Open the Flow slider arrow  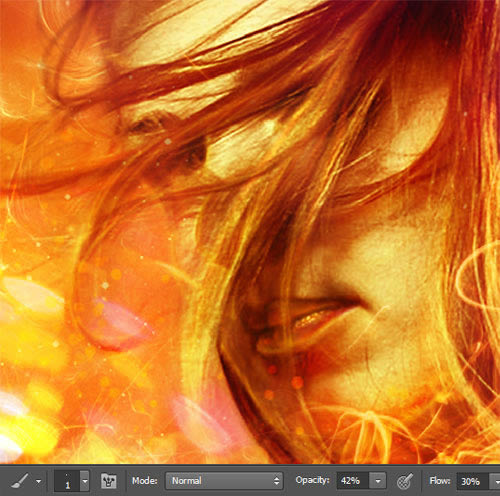click(x=495, y=481)
